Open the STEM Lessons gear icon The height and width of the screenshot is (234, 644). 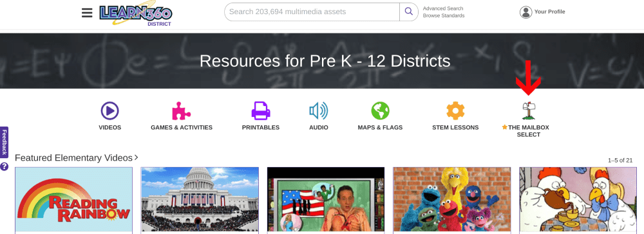(455, 111)
